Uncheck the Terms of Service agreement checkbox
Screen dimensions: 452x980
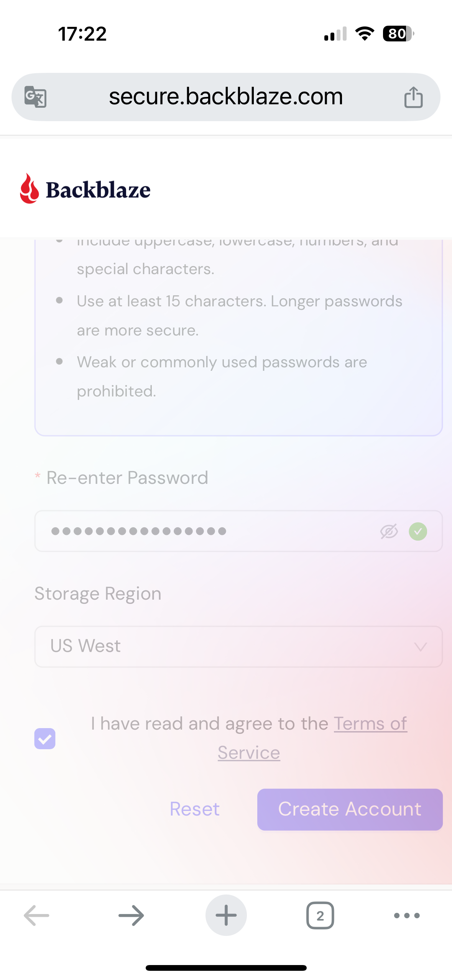45,738
